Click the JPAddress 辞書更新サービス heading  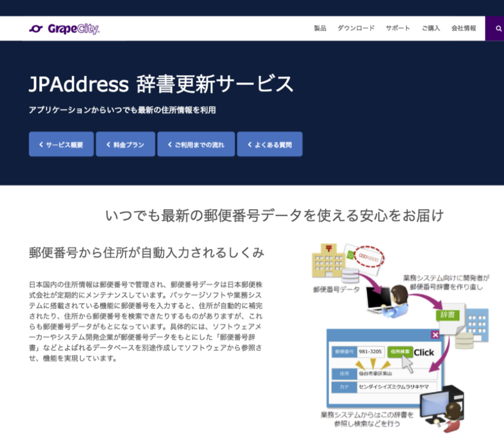161,84
